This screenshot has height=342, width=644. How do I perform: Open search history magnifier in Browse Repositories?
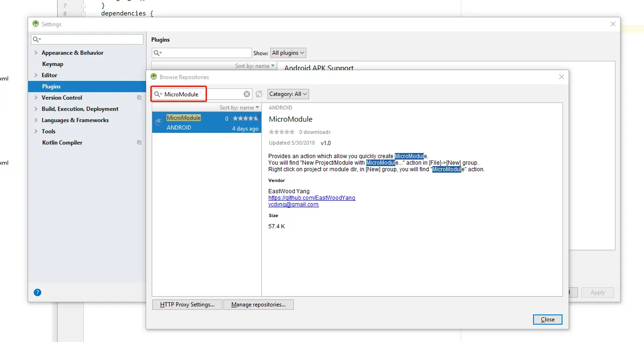[158, 94]
